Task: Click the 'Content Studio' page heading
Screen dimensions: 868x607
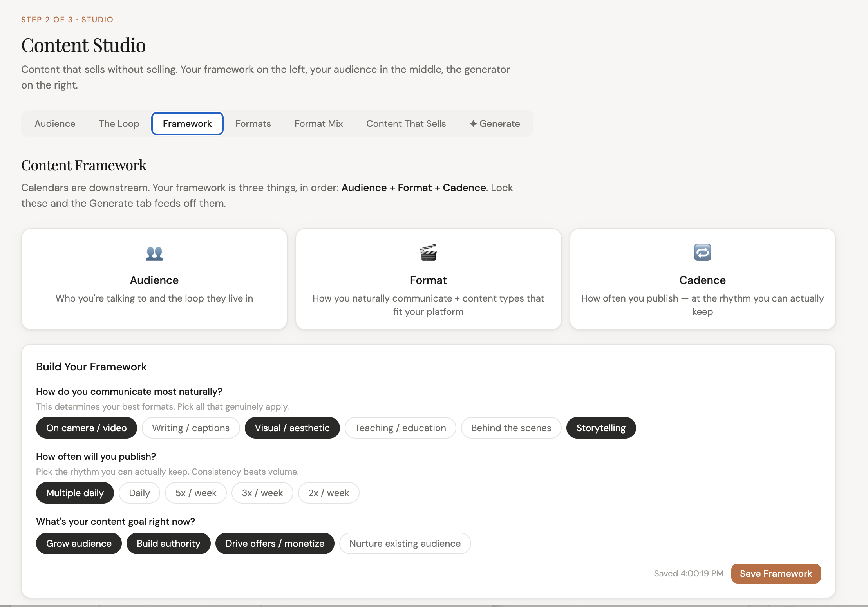Action: [x=83, y=45]
